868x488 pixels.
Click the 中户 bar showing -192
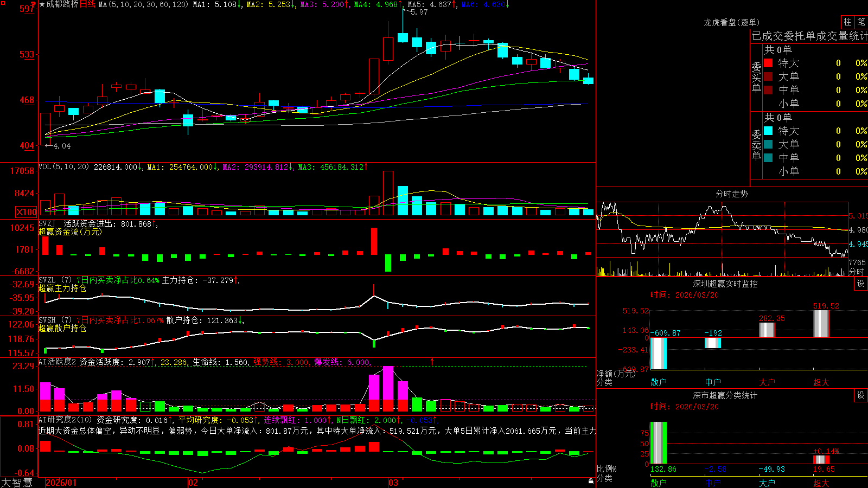tap(713, 343)
